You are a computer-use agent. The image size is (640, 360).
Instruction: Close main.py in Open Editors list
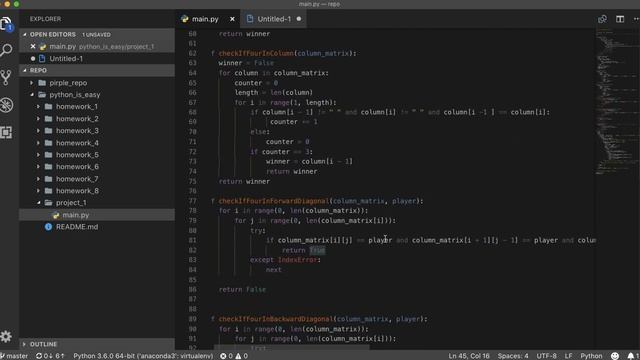point(33,47)
